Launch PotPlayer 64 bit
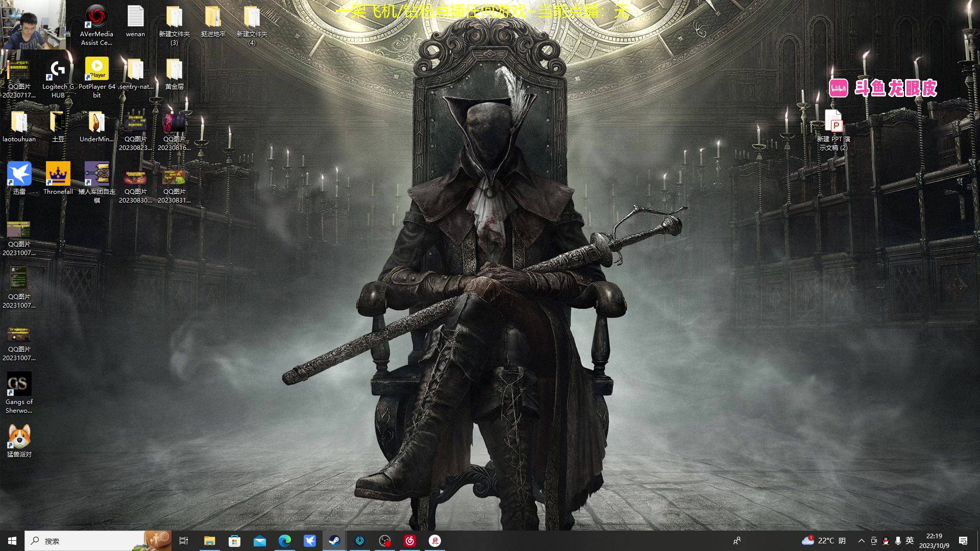 [96, 78]
